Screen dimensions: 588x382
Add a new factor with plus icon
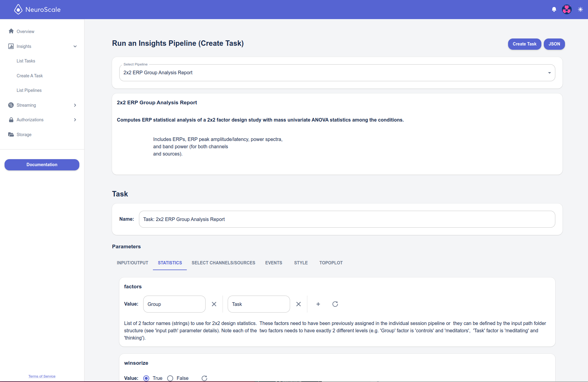[x=318, y=304]
